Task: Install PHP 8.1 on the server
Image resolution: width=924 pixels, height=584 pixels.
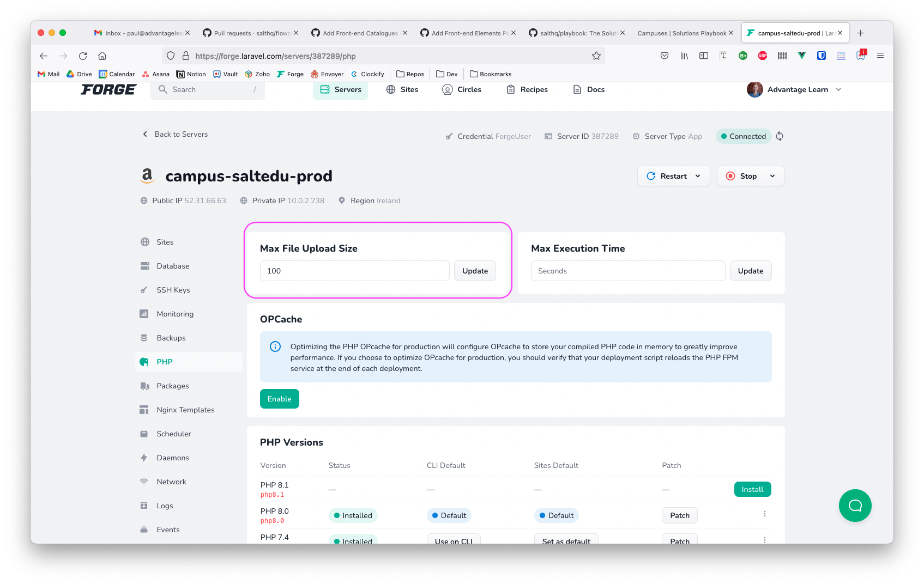Action: point(752,489)
